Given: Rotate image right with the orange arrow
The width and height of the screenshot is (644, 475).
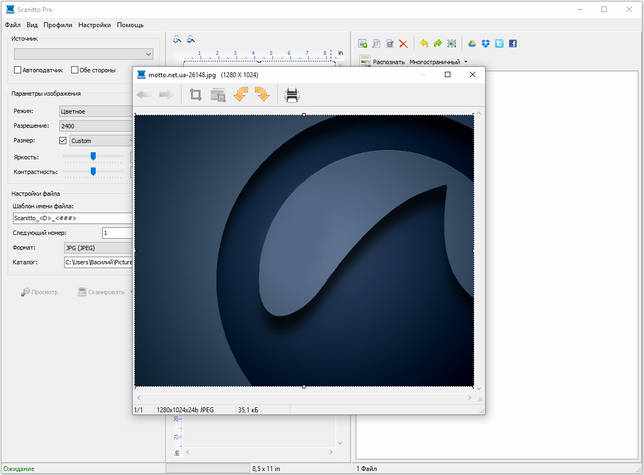Looking at the screenshot, I should (262, 95).
